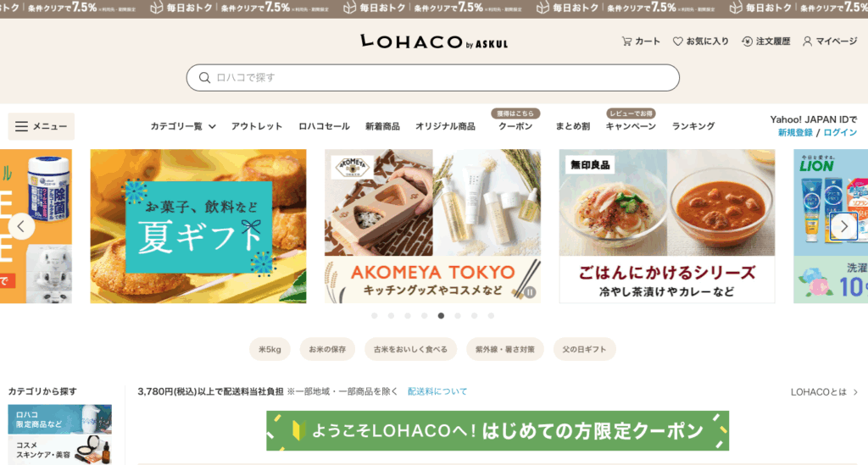The image size is (868, 465).
Task: Click the ログイン link
Action: click(x=840, y=133)
